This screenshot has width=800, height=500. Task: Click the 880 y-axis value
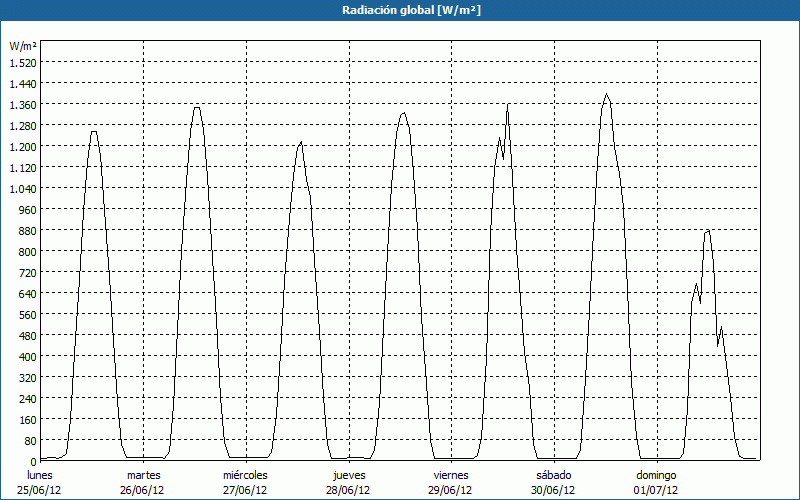(x=28, y=231)
